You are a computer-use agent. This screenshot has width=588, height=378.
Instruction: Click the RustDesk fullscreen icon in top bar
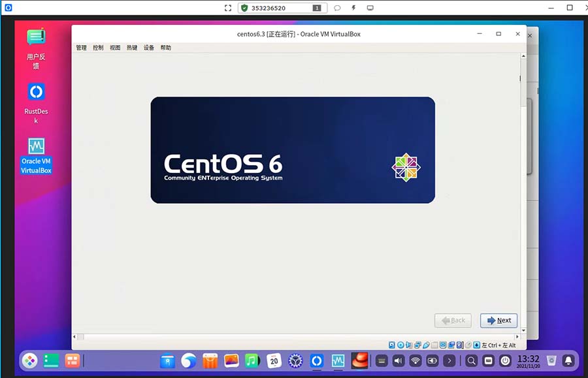228,8
